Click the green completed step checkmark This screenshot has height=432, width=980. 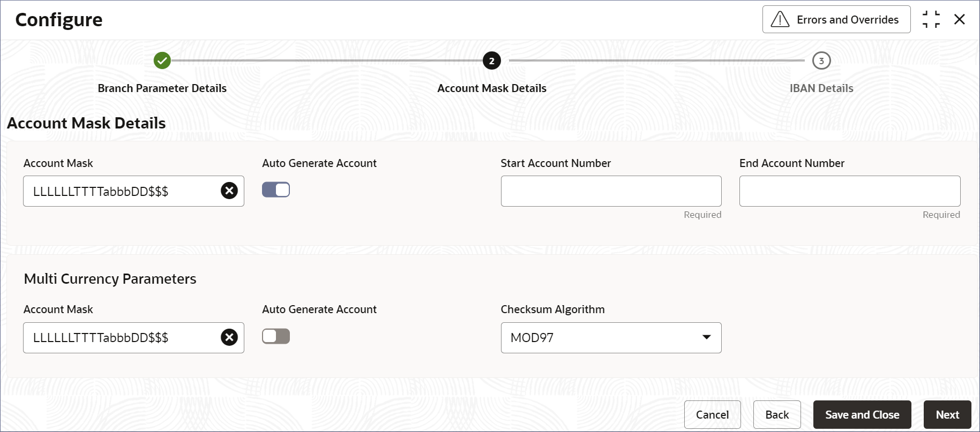point(162,60)
